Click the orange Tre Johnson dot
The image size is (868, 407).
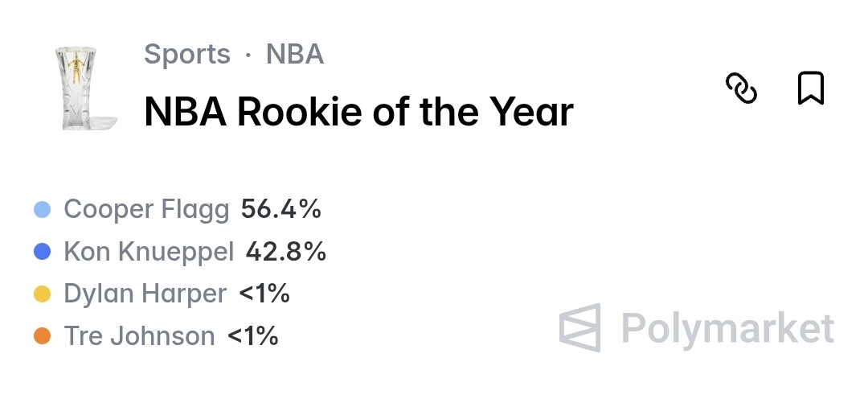(x=43, y=335)
